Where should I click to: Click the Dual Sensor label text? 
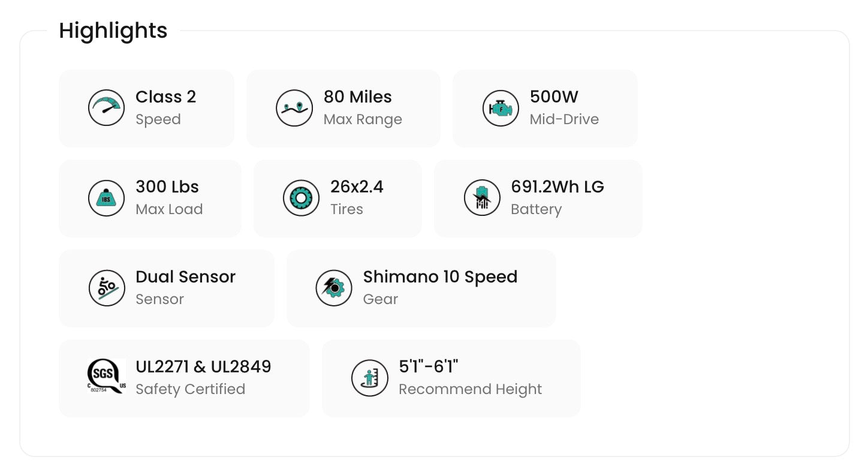pyautogui.click(x=185, y=276)
